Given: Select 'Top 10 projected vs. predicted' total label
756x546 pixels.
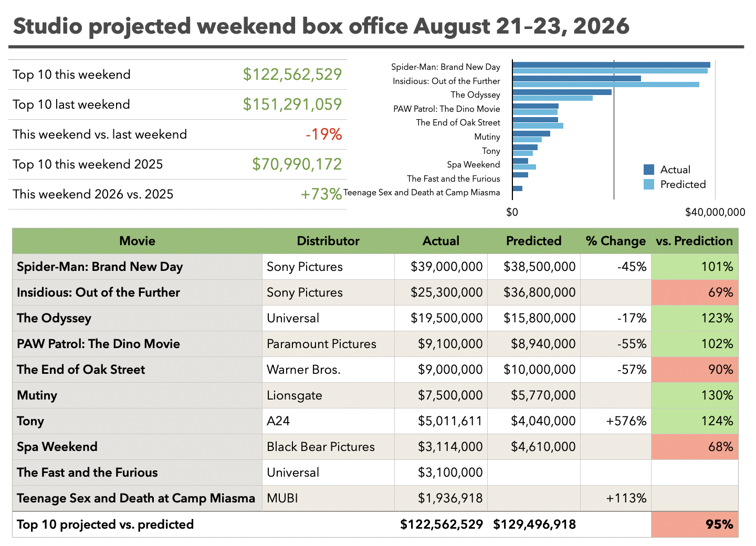Looking at the screenshot, I should click(x=105, y=524).
